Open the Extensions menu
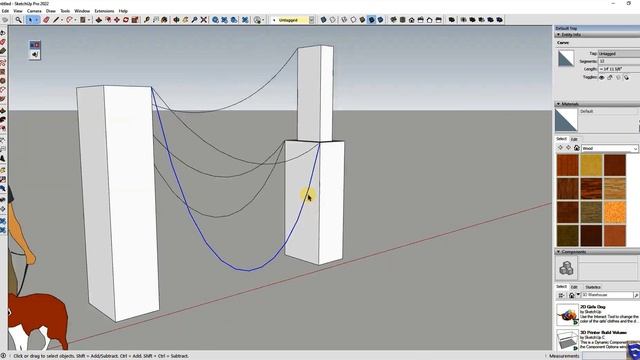Viewport: 640px width, 360px height. 104,11
